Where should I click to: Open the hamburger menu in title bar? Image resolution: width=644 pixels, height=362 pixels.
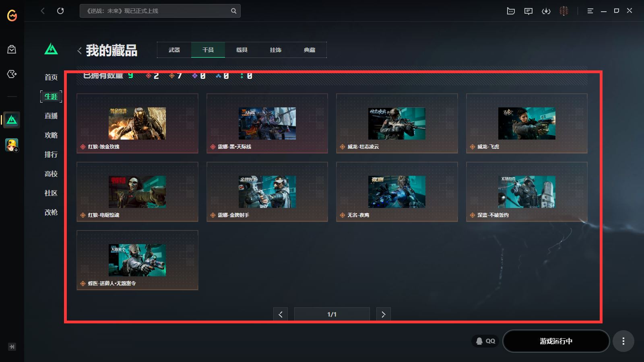(590, 11)
